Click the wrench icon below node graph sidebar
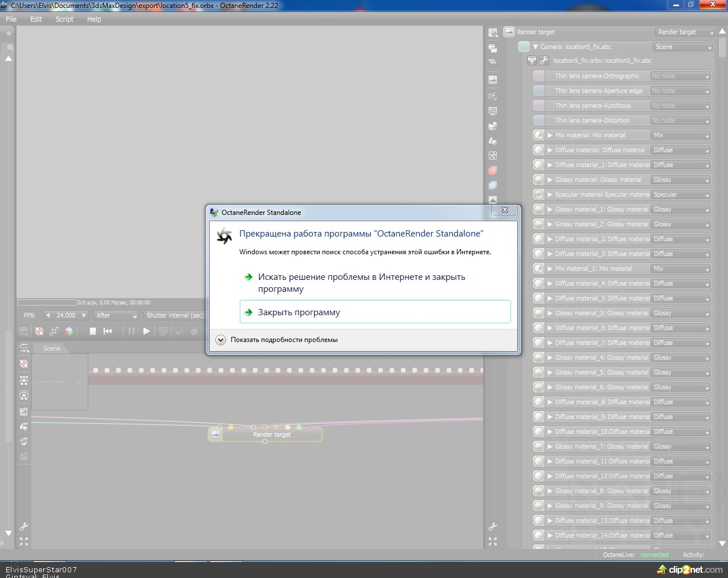Viewport: 728px width, 578px height. tap(24, 527)
